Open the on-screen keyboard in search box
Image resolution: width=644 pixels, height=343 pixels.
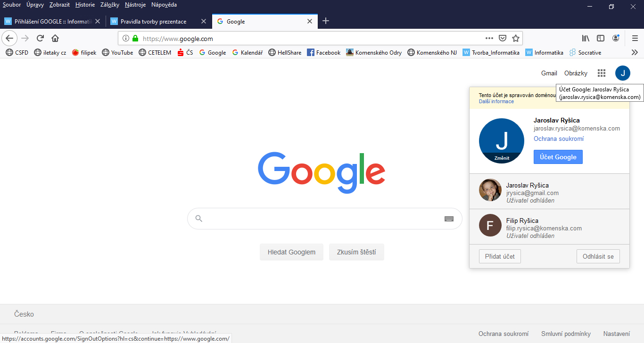coord(449,219)
